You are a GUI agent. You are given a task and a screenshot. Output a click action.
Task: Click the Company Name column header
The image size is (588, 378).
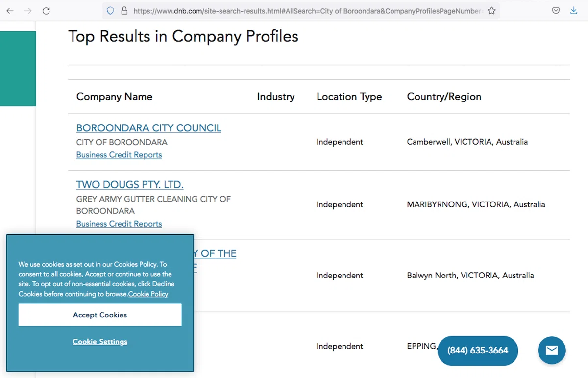114,97
